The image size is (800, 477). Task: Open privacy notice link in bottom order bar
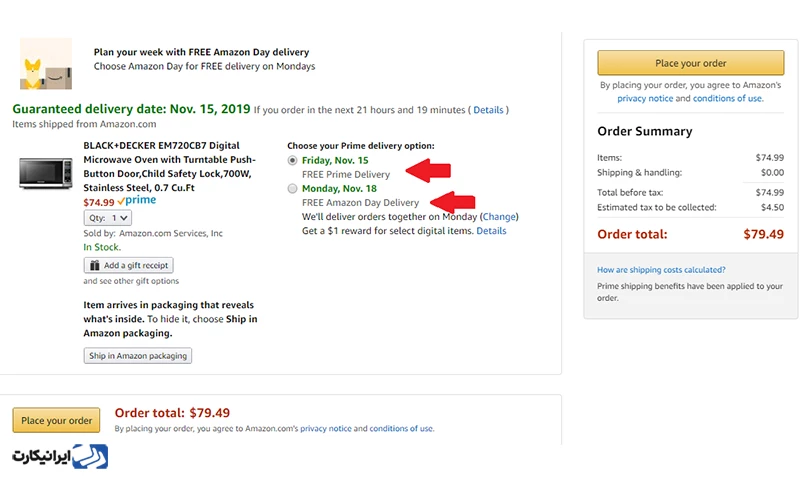coord(326,429)
